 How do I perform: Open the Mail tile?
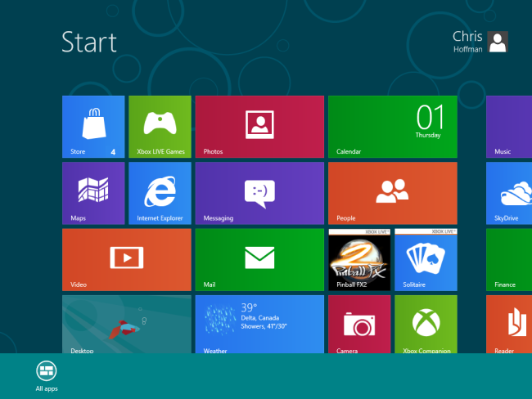(x=259, y=259)
